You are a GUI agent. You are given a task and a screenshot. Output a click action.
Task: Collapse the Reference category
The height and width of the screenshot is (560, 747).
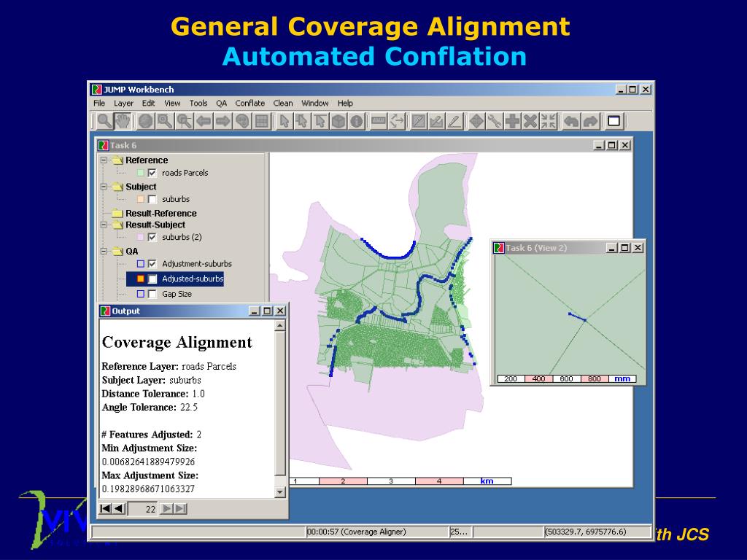(x=104, y=160)
